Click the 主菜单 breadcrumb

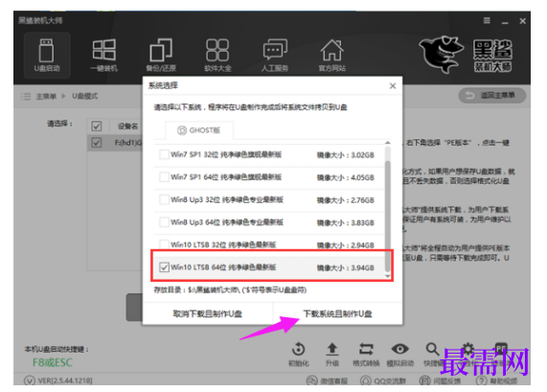(46, 97)
